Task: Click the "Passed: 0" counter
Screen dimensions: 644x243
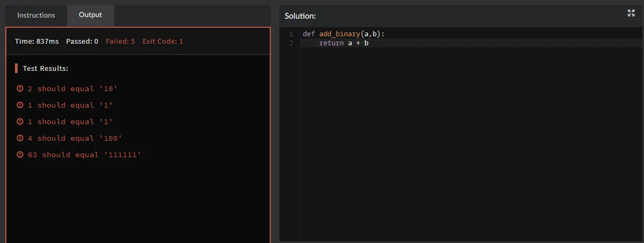Action: [x=82, y=41]
